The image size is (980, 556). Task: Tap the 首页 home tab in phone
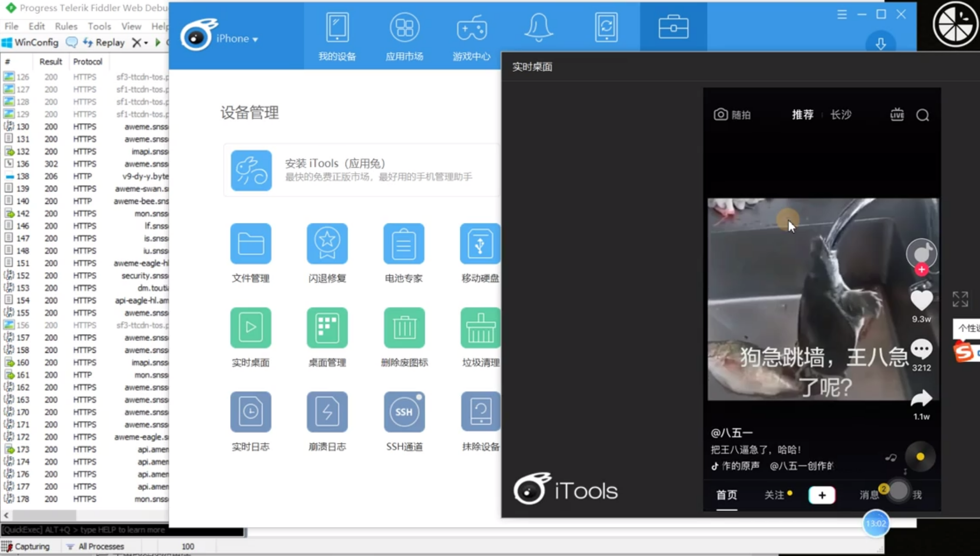pyautogui.click(x=727, y=495)
